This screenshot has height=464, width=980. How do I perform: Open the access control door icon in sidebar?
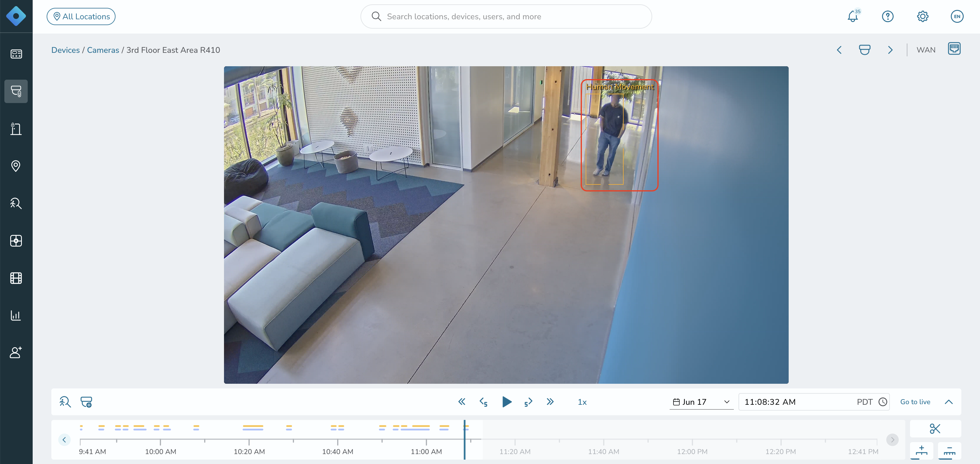16,129
